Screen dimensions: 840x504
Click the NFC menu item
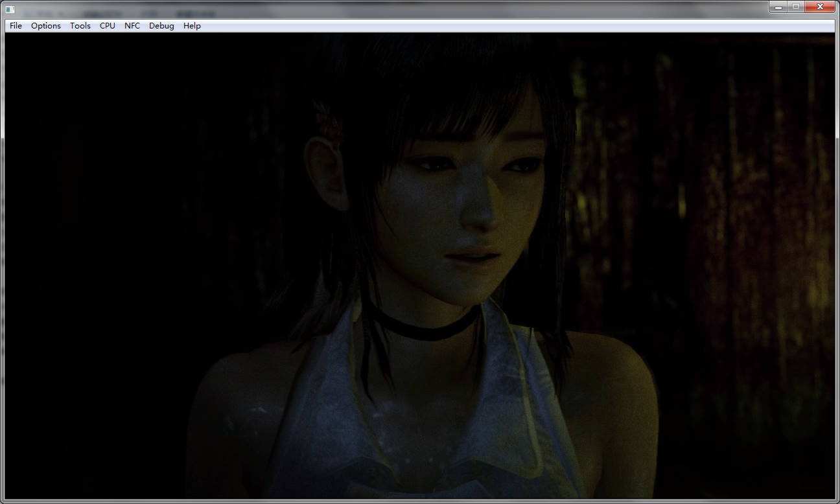click(x=132, y=26)
